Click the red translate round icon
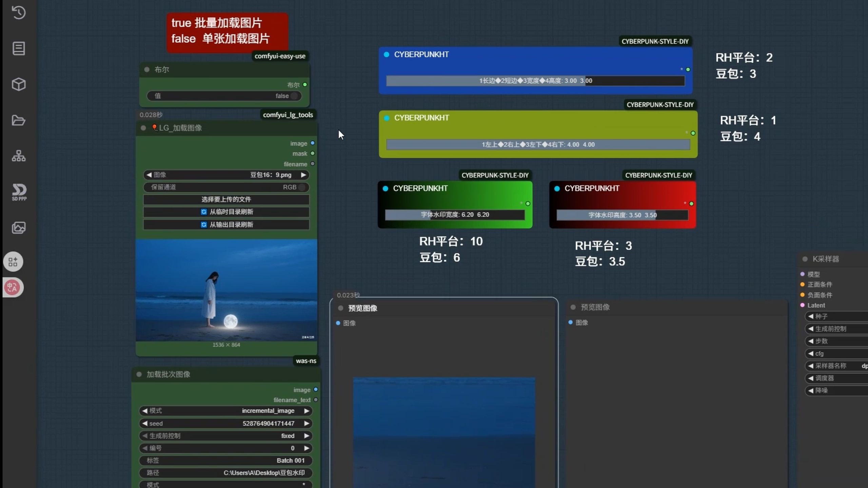Screen dimensions: 868x488 (x=13, y=287)
